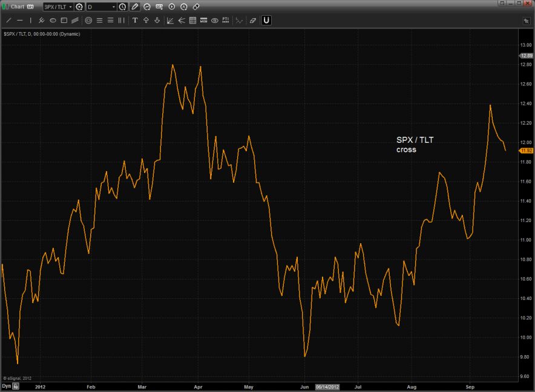Image resolution: width=535 pixels, height=392 pixels.
Task: Toggle the magnet snap button
Action: click(x=266, y=20)
